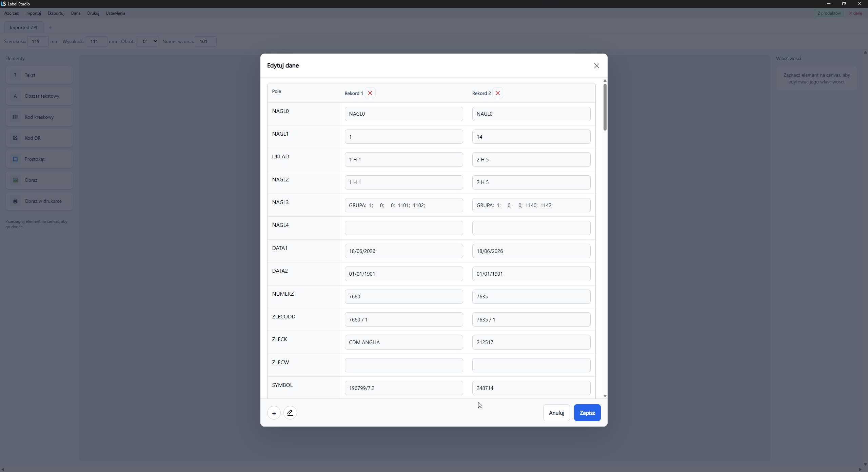Open the Ustawienia menu
Viewport: 868px width, 472px height.
tap(115, 13)
